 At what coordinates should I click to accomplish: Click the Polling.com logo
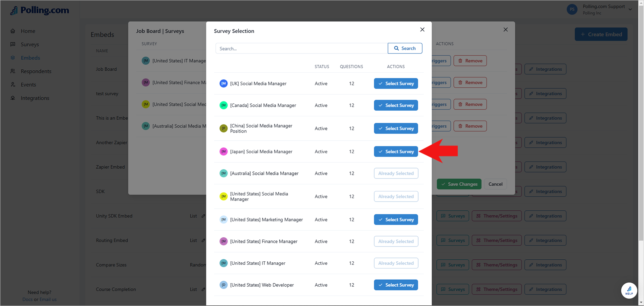40,10
